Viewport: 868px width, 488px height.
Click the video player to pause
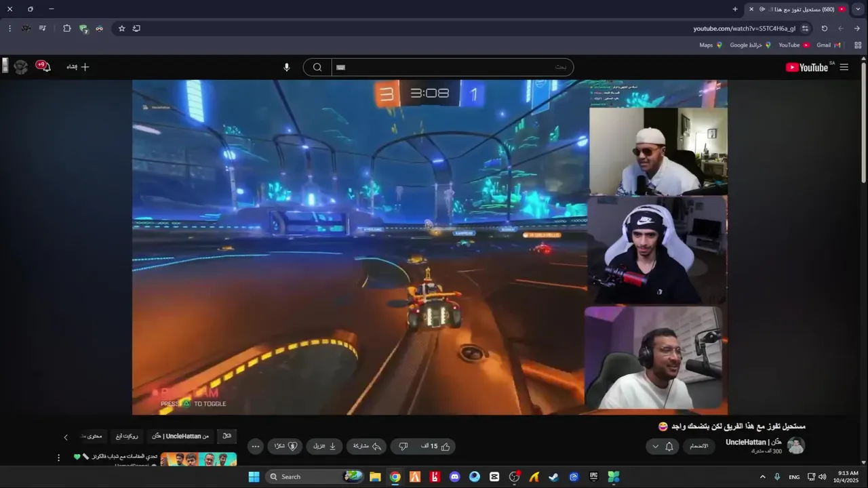(429, 247)
